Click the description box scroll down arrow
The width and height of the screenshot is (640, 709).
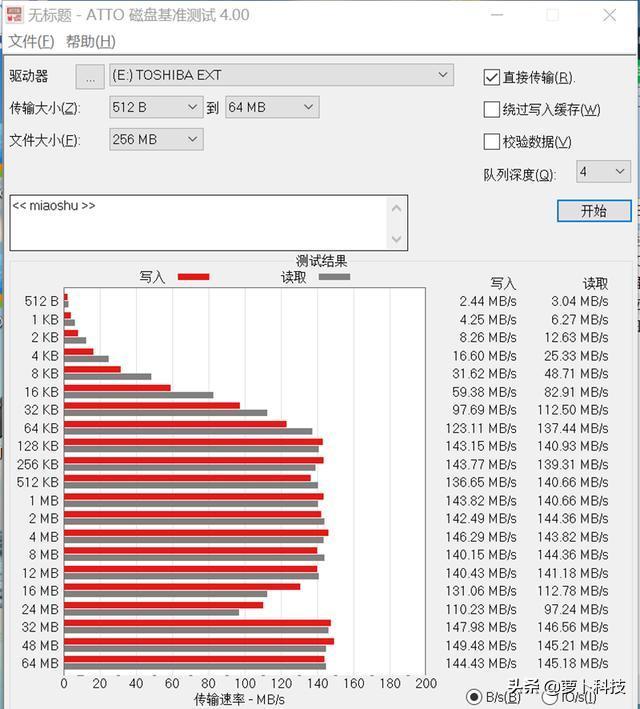(397, 239)
